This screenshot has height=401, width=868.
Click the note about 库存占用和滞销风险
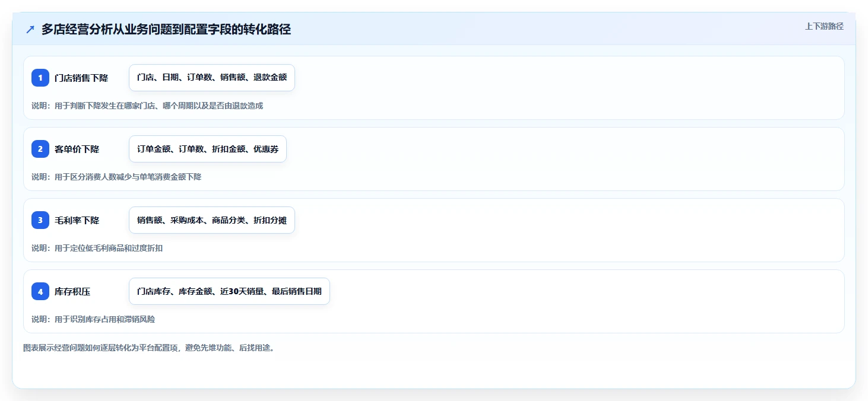tap(93, 319)
